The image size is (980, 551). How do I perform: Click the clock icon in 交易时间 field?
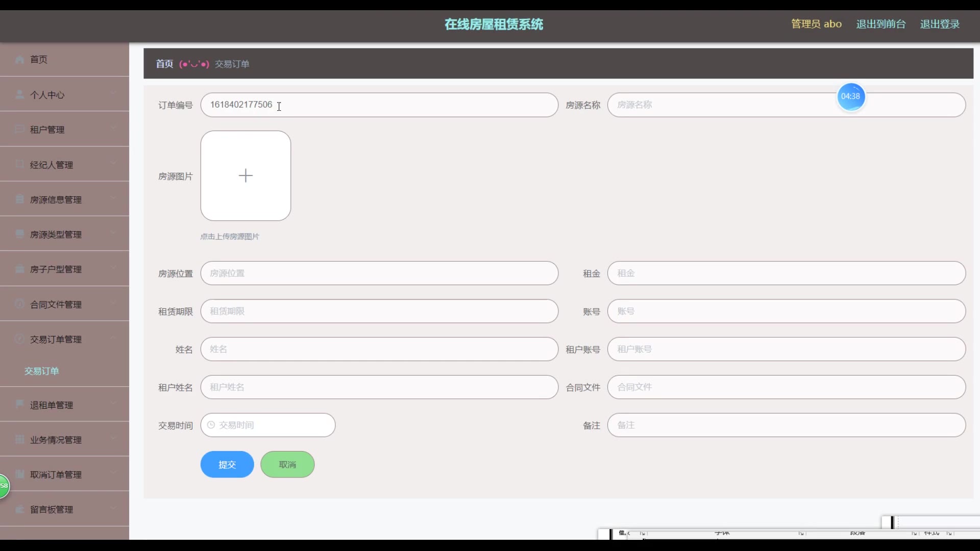(x=211, y=425)
